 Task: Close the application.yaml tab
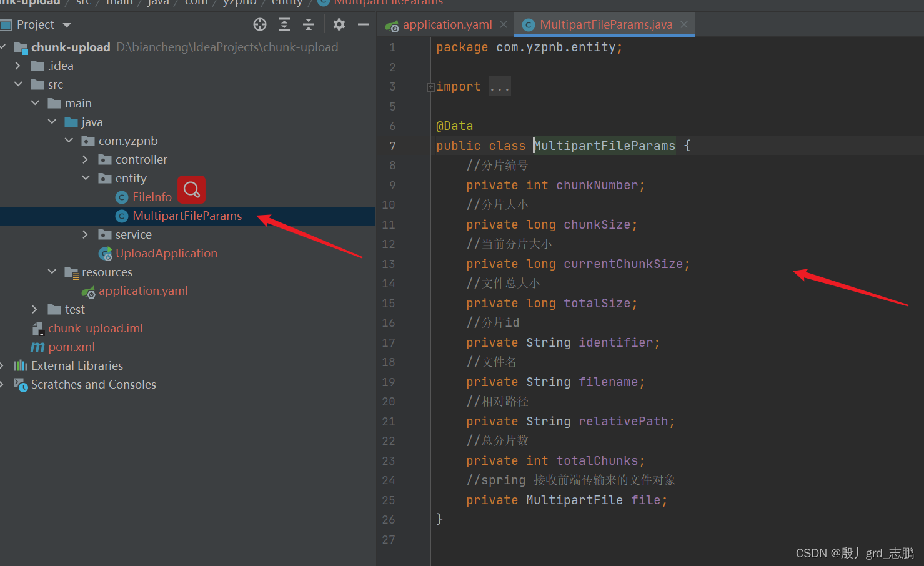pos(504,24)
